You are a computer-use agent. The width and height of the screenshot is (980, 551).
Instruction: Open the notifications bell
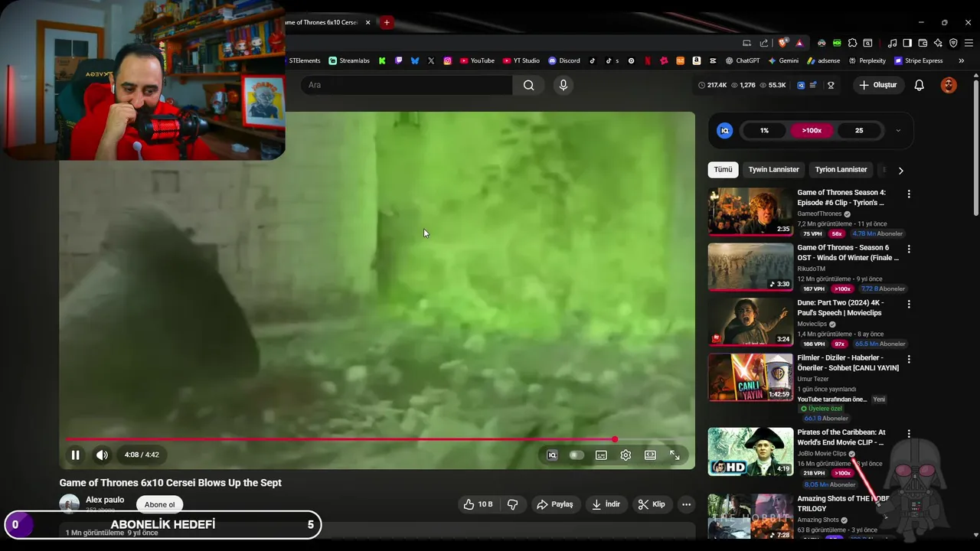tap(919, 85)
